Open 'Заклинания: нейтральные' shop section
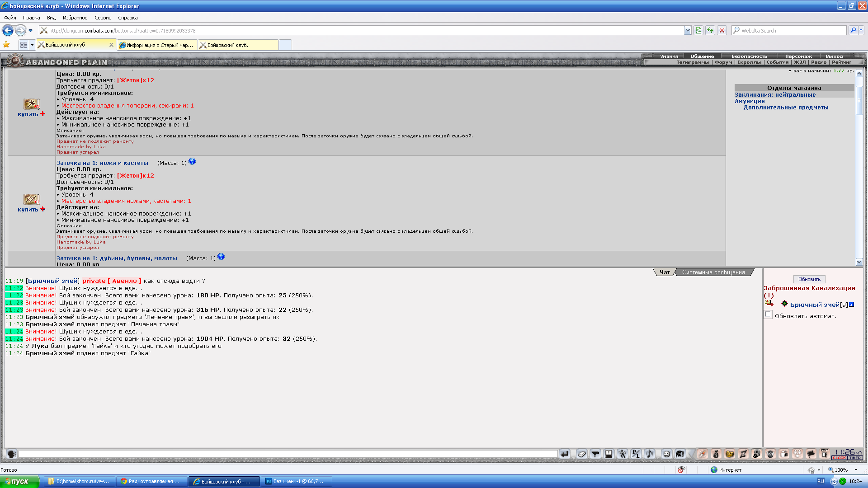The width and height of the screenshot is (868, 488). (775, 94)
